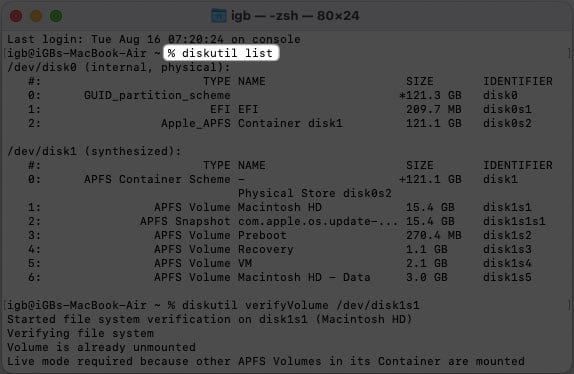Click the 'disk0' identifier in the first table
574x374 pixels.
[x=500, y=96]
